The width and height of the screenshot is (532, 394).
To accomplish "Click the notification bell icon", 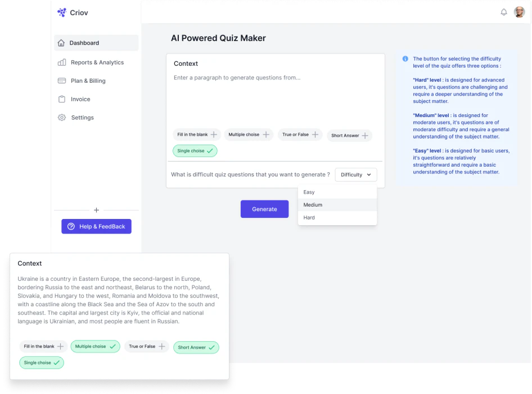I will point(504,11).
